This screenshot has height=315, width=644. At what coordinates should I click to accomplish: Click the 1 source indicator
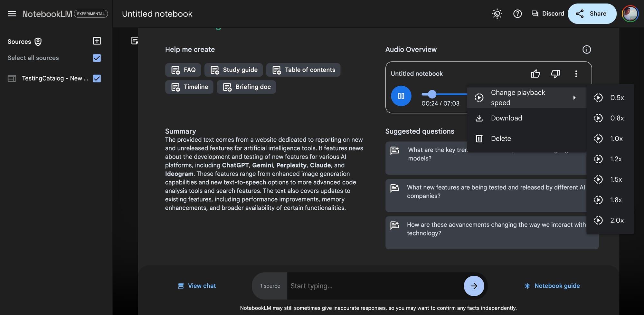(270, 286)
